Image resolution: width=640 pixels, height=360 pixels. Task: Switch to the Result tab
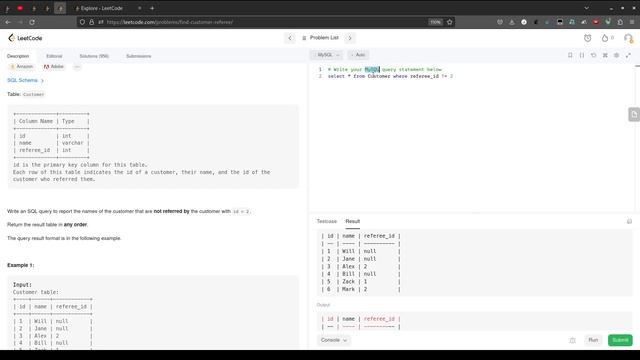coord(353,221)
